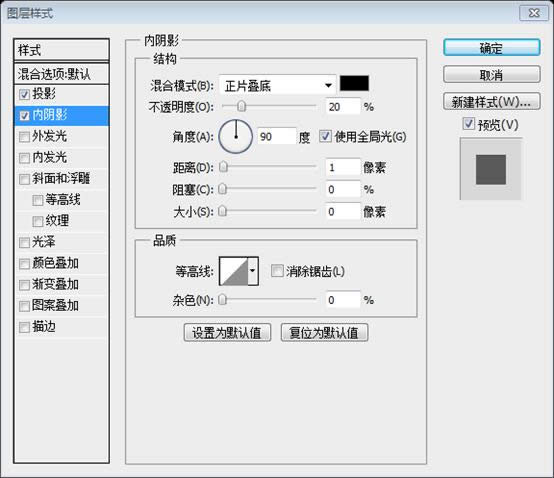Click 复位为默认值 button
The image size is (554, 478).
point(324,332)
